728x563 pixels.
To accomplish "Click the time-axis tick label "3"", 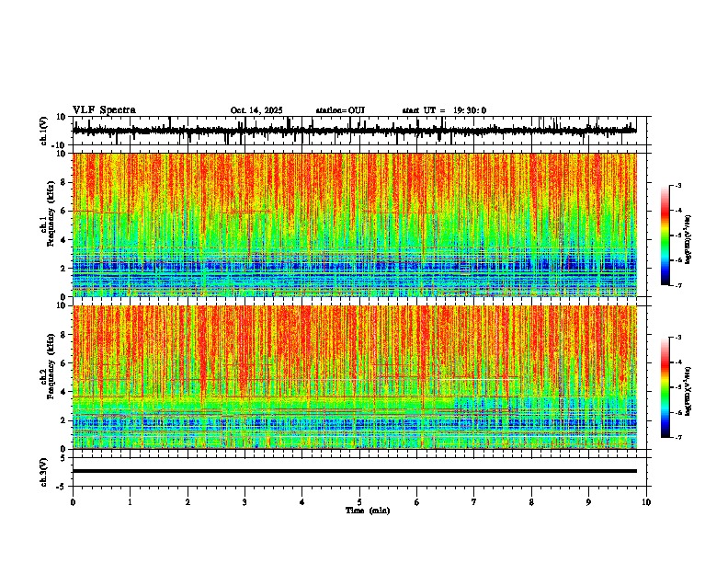I will point(245,502).
